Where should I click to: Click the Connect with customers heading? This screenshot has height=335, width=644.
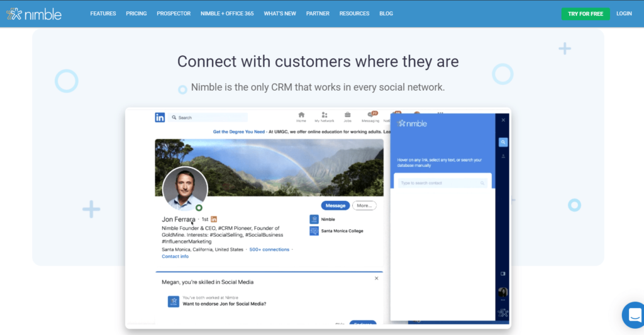point(318,62)
